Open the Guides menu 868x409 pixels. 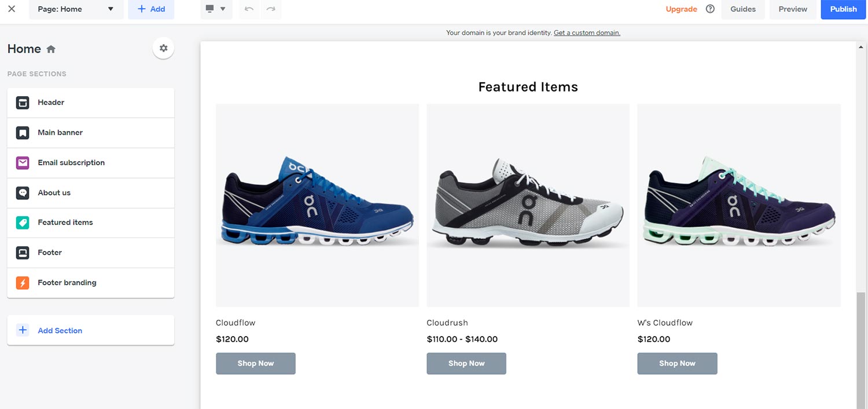(x=743, y=9)
